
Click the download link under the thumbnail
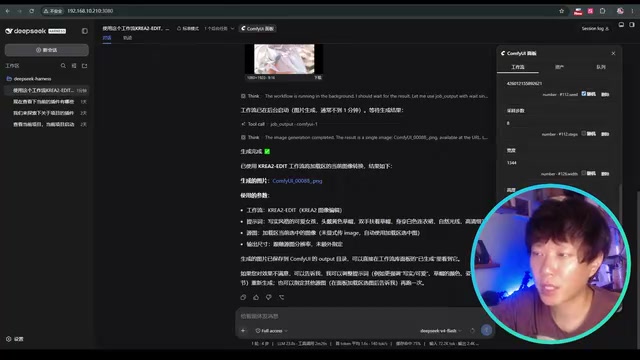pyautogui.click(x=318, y=78)
